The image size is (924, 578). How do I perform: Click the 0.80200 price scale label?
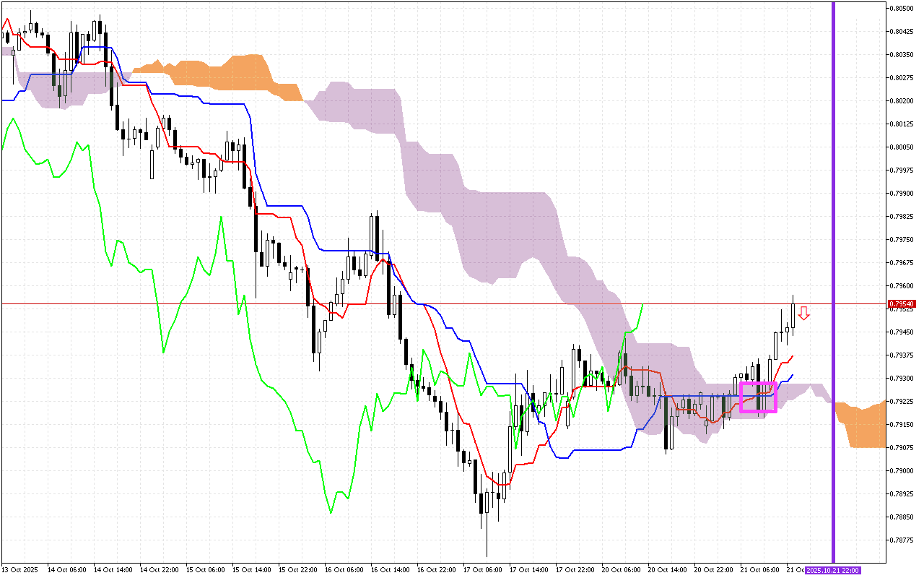pos(902,100)
